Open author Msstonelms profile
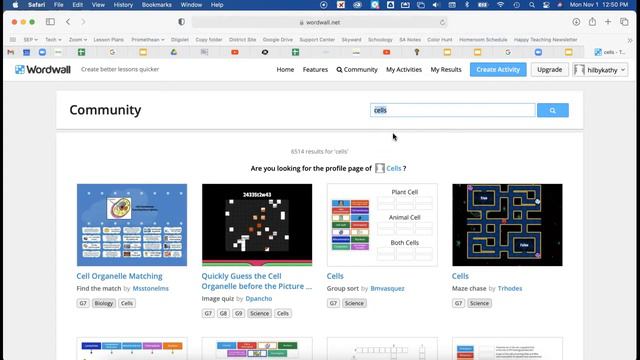Image resolution: width=640 pixels, height=360 pixels. click(150, 288)
